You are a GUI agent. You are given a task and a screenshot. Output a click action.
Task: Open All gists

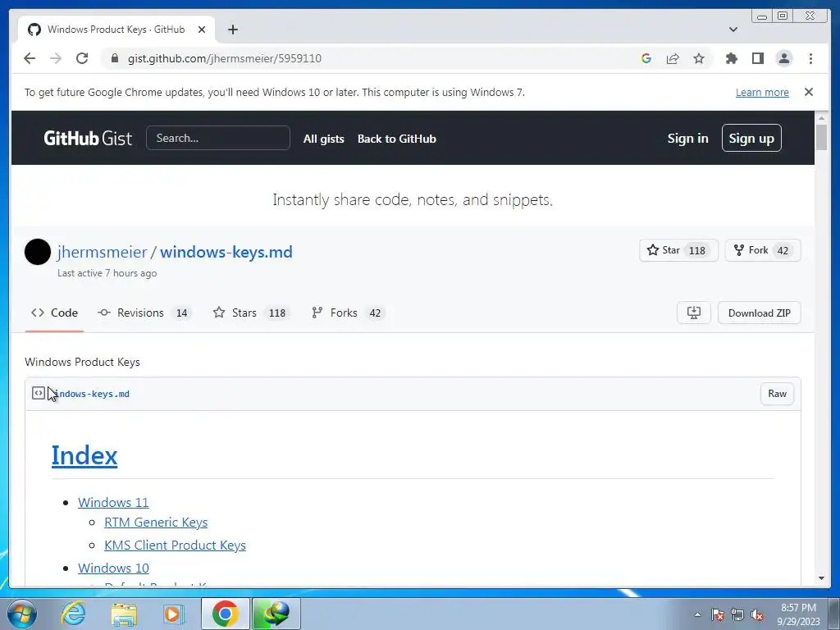[x=323, y=139]
